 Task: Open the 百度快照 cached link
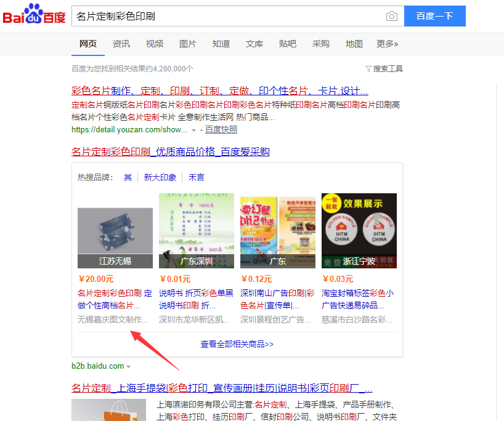pos(221,130)
